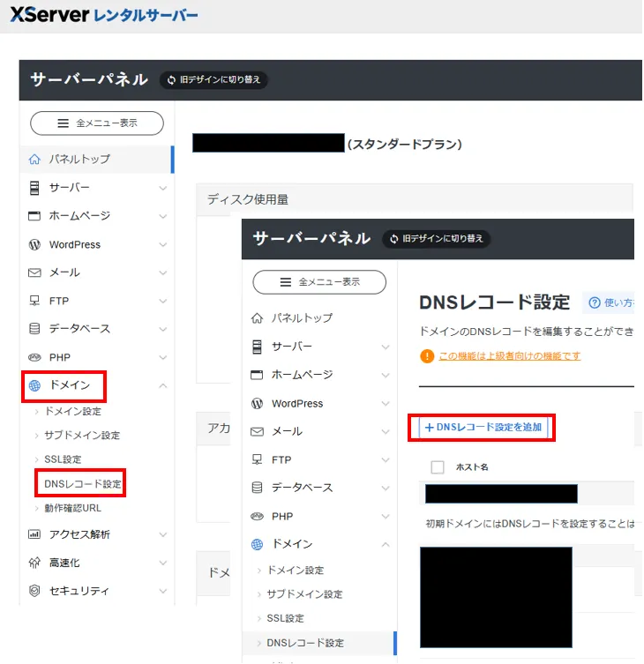Click the mail envelope icon in the back panel sidebar
Image resolution: width=644 pixels, height=664 pixels.
click(34, 272)
